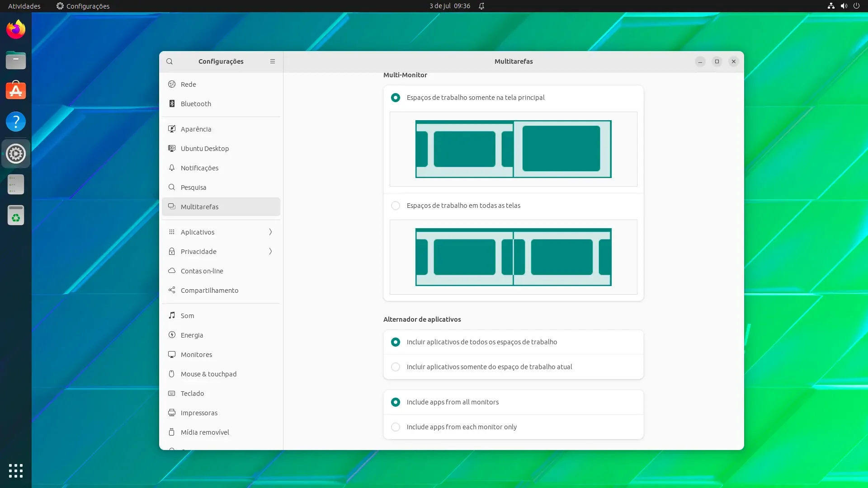
Task: Open the Atividades overview in top bar
Action: [x=24, y=6]
